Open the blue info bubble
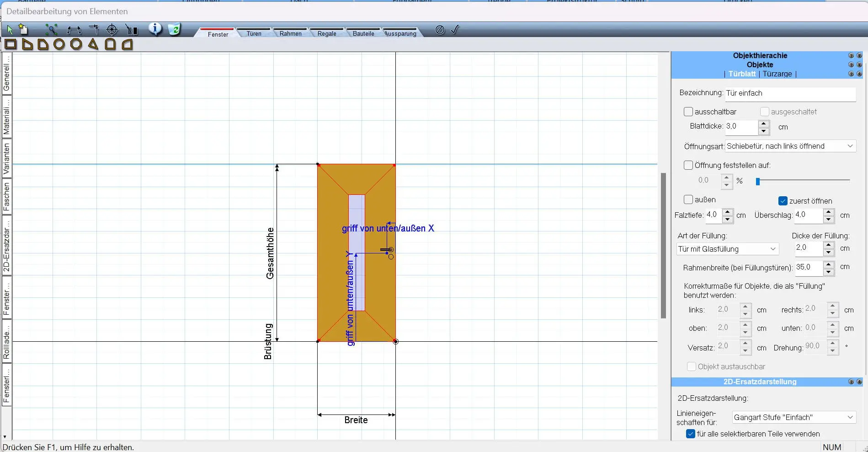This screenshot has height=452, width=868. click(x=155, y=29)
